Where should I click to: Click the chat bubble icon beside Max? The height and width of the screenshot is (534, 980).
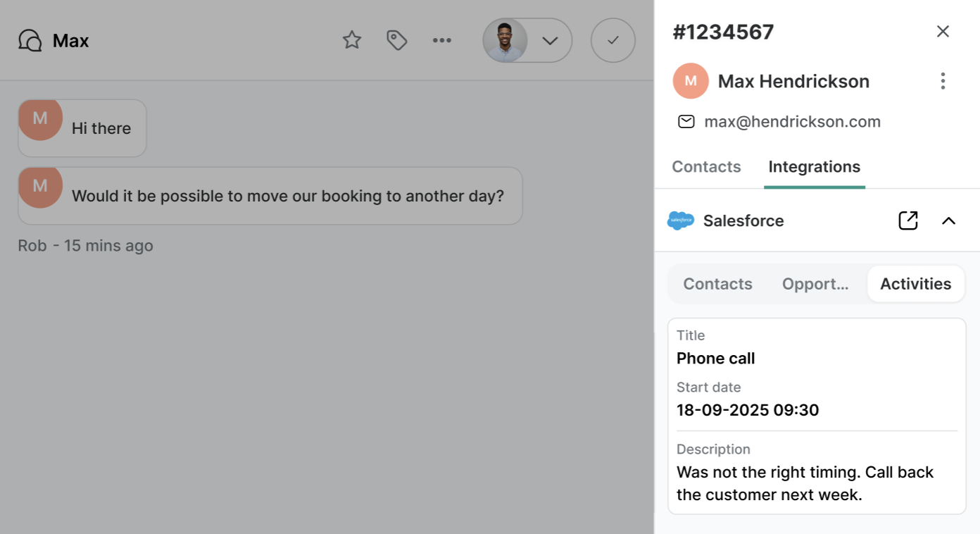click(30, 40)
